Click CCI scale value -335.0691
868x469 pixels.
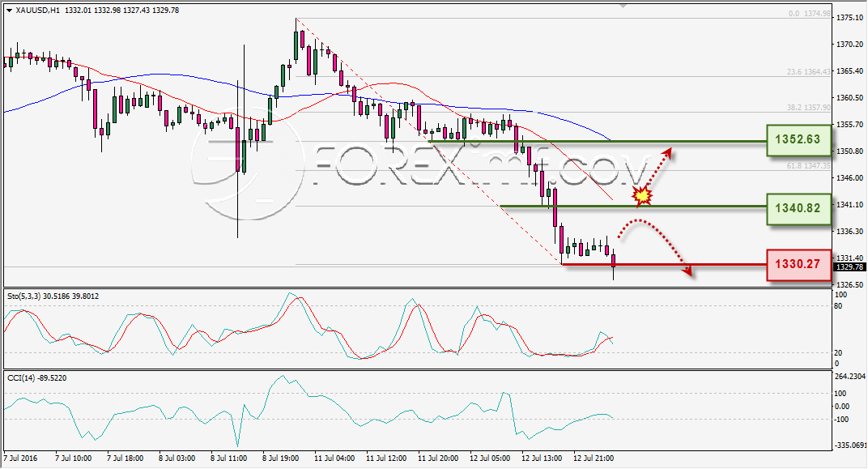tap(850, 445)
